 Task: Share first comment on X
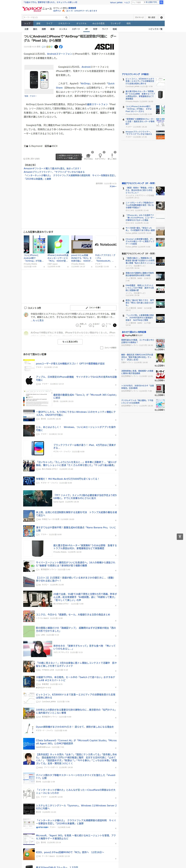click(x=114, y=325)
